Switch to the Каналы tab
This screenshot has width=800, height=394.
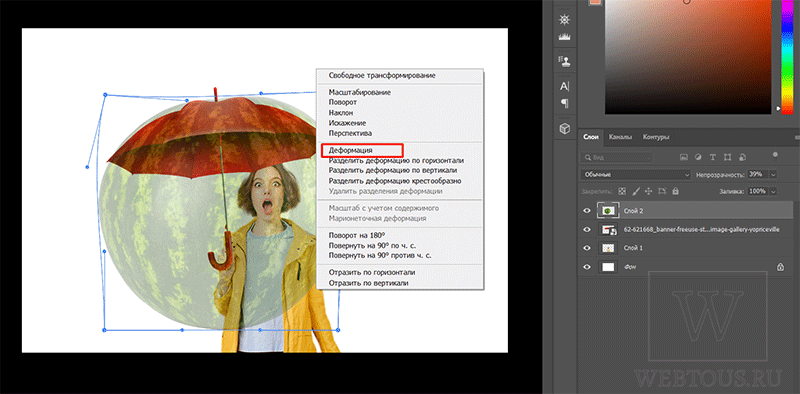(x=620, y=137)
